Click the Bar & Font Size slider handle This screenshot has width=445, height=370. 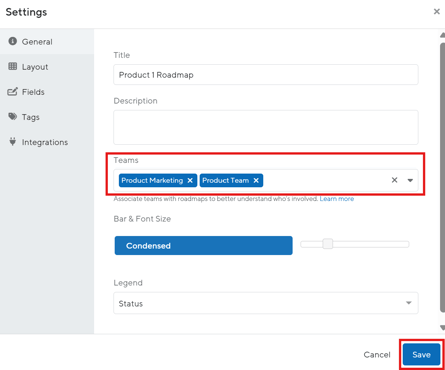tap(328, 244)
